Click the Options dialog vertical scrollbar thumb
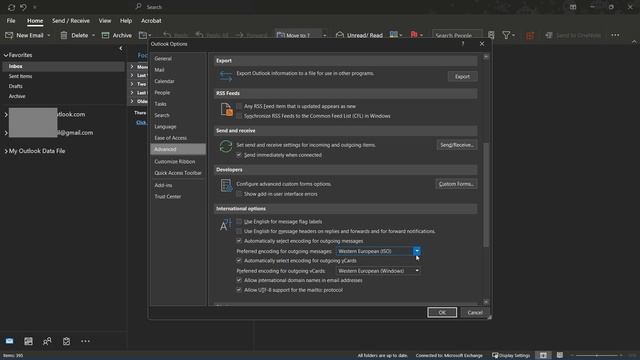Screen dimensions: 640x360 pos(486,195)
